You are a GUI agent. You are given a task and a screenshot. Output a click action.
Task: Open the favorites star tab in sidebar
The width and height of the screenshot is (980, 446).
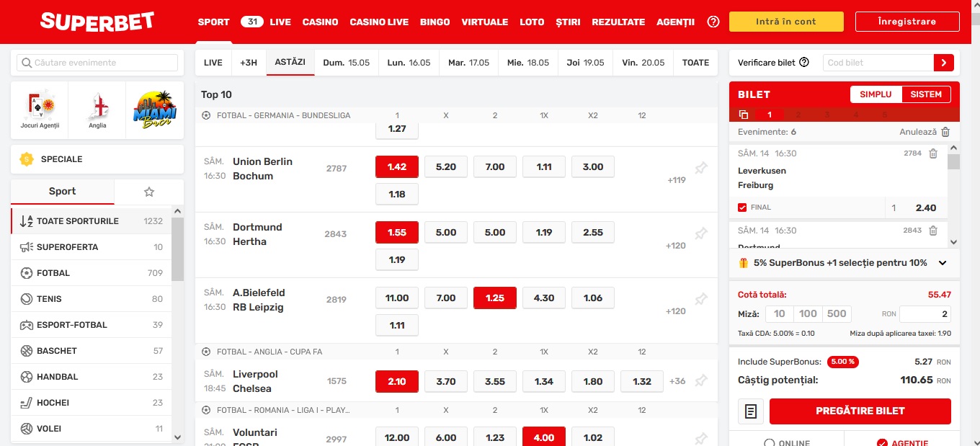click(149, 192)
